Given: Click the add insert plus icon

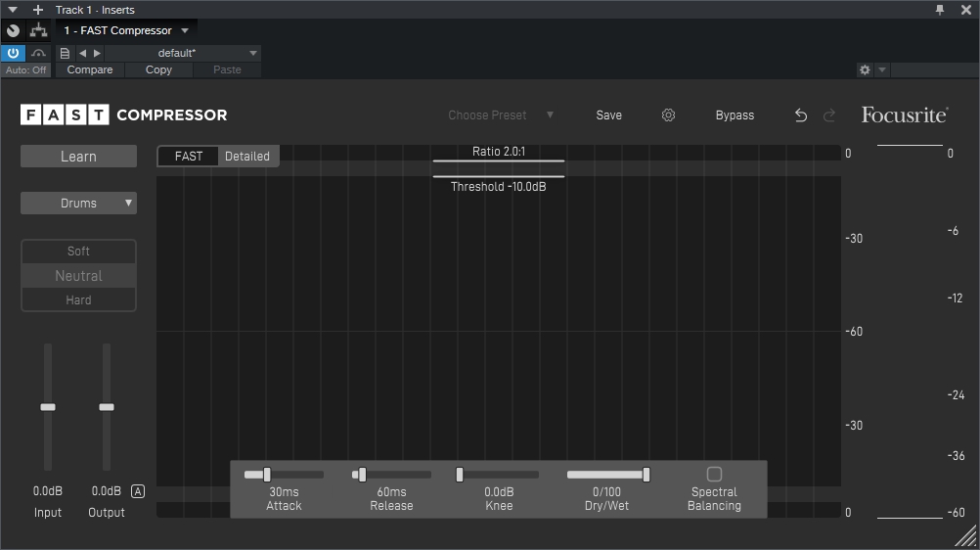Looking at the screenshot, I should tap(38, 10).
